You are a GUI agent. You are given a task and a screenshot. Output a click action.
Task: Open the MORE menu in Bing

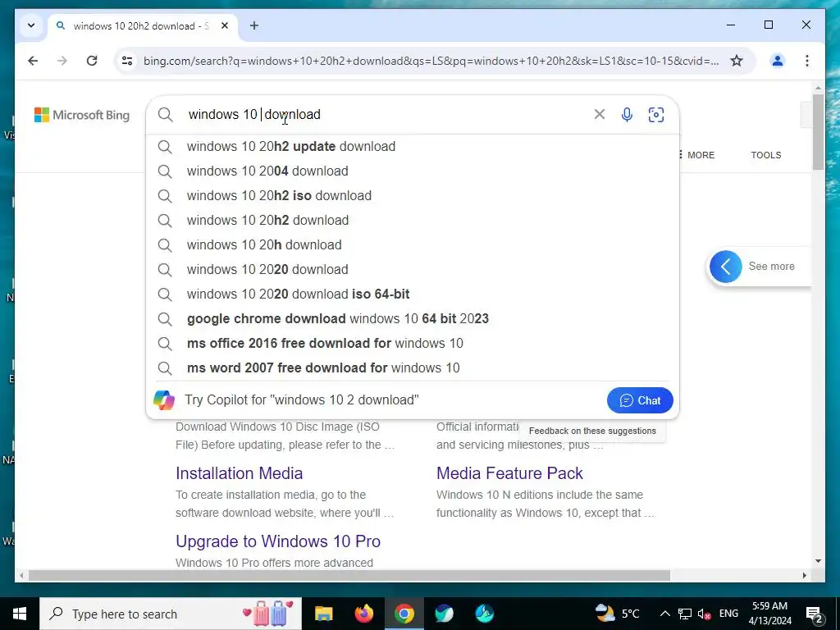pyautogui.click(x=696, y=155)
